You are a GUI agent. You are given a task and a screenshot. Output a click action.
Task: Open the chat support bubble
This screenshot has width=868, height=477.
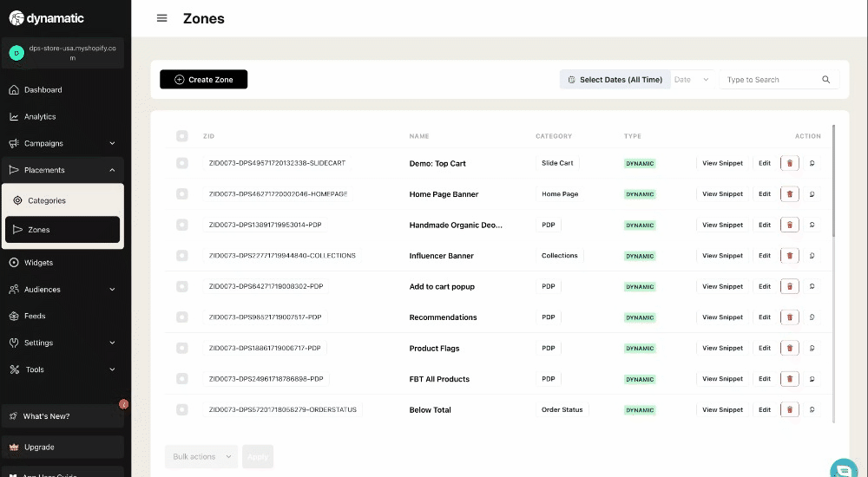[x=843, y=469]
